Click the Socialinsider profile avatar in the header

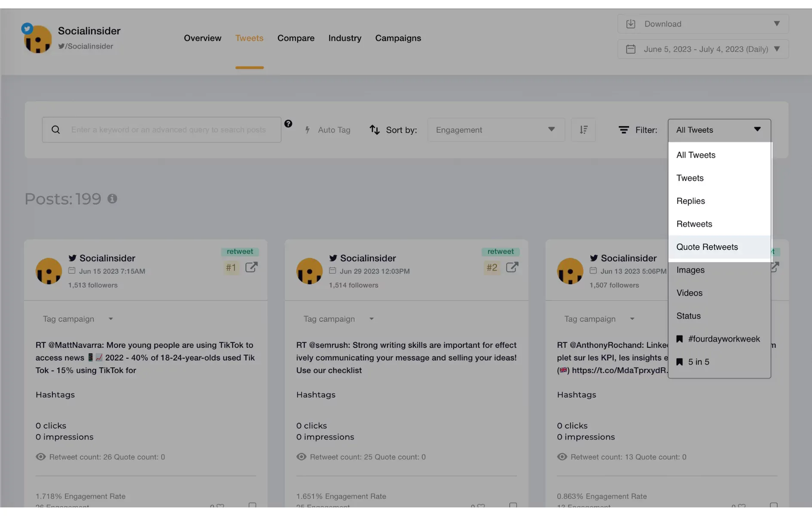(38, 39)
